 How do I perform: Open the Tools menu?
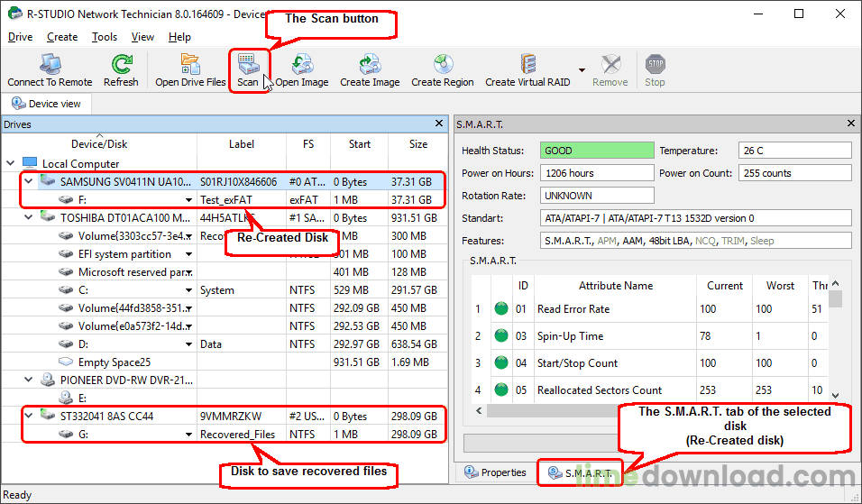[x=105, y=37]
